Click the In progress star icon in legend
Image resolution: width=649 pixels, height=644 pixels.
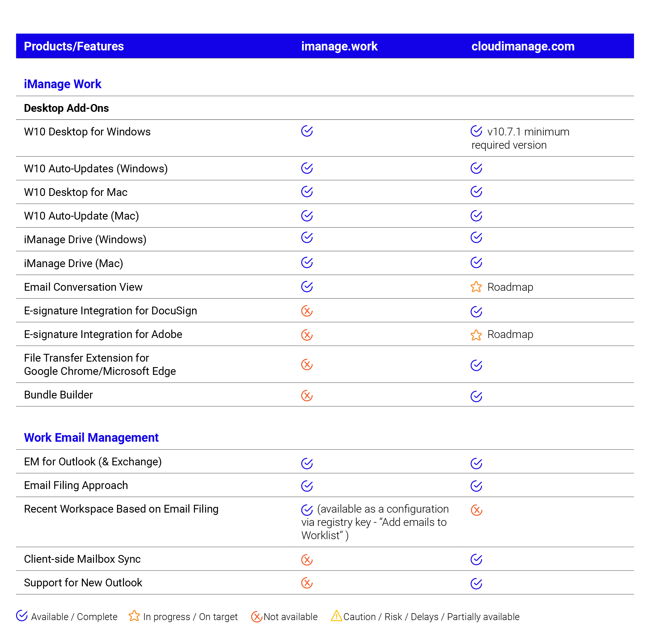134,616
